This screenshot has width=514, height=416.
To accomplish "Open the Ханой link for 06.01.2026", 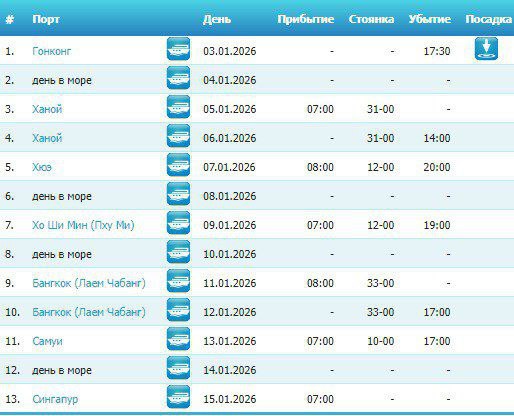I will (x=47, y=138).
